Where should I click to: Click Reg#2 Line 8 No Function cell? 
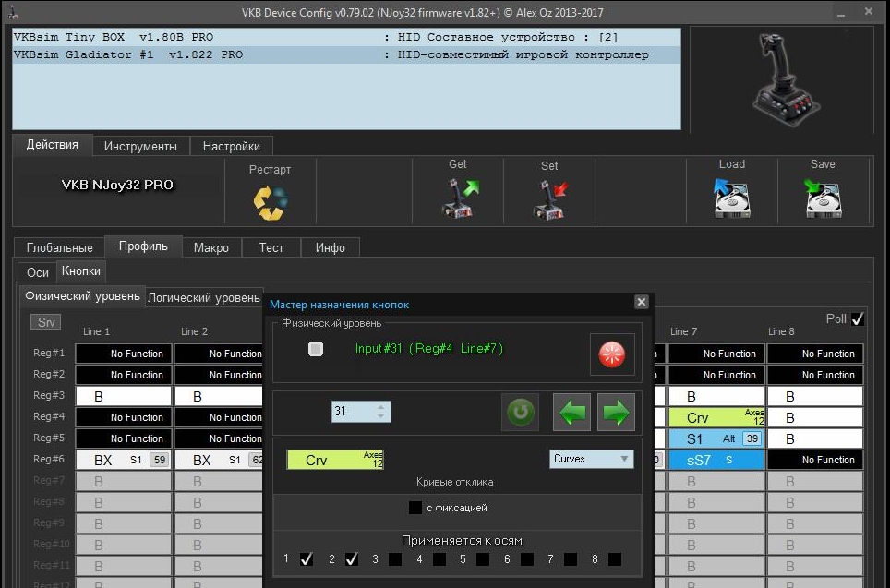tap(815, 375)
